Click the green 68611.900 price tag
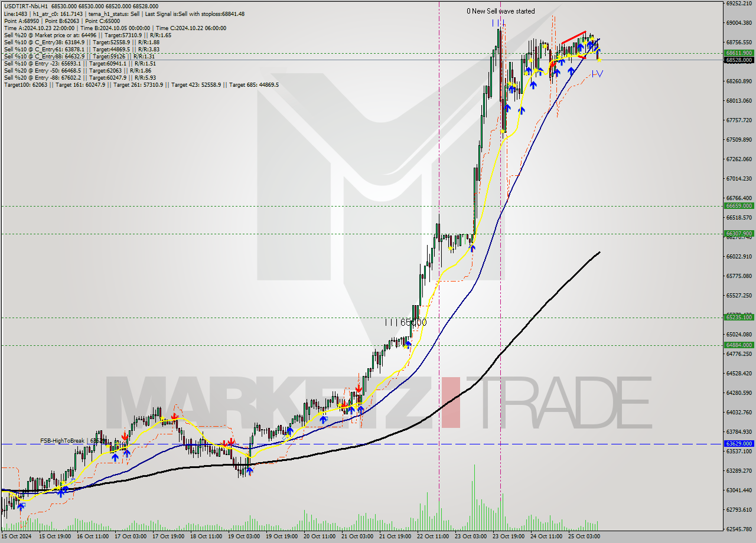Image resolution: width=756 pixels, height=543 pixels. (739, 53)
